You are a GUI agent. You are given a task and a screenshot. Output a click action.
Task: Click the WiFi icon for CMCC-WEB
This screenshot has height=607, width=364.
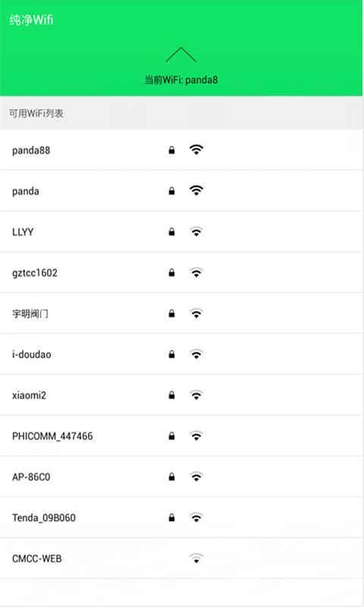[196, 558]
